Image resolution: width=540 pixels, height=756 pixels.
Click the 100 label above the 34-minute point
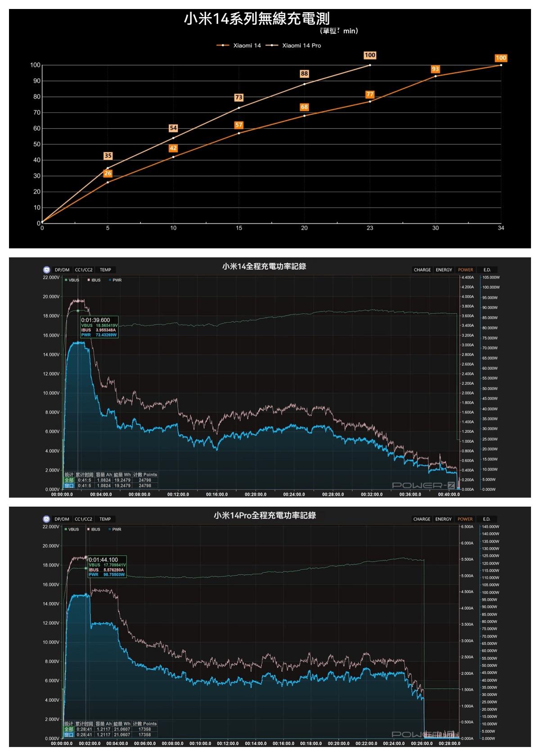501,58
